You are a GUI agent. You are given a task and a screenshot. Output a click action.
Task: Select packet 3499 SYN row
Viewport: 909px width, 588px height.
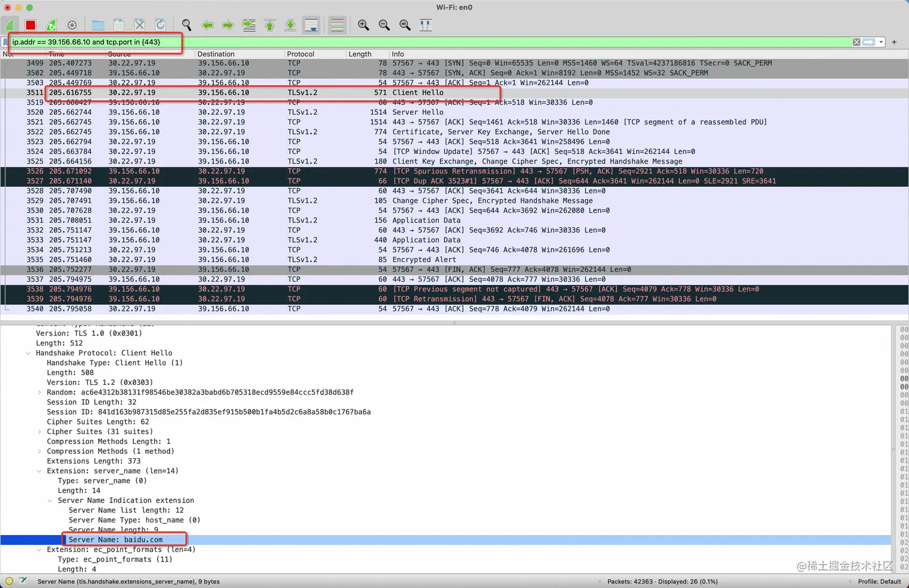(x=454, y=63)
